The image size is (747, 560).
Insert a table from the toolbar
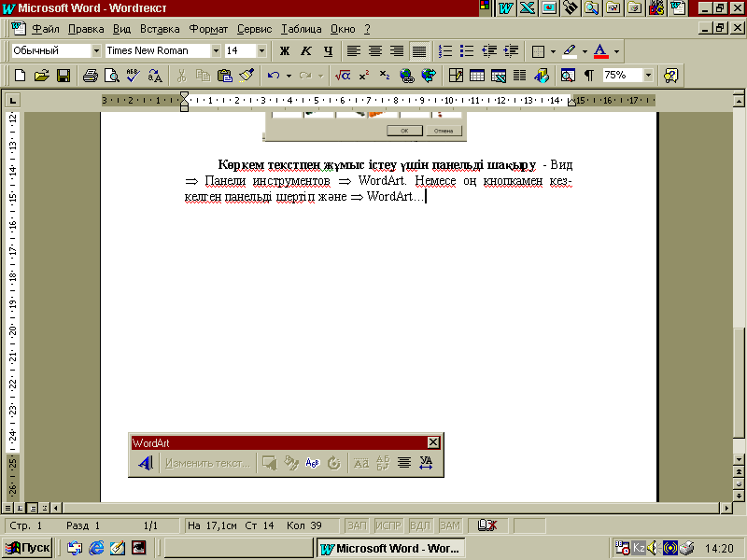(x=477, y=76)
